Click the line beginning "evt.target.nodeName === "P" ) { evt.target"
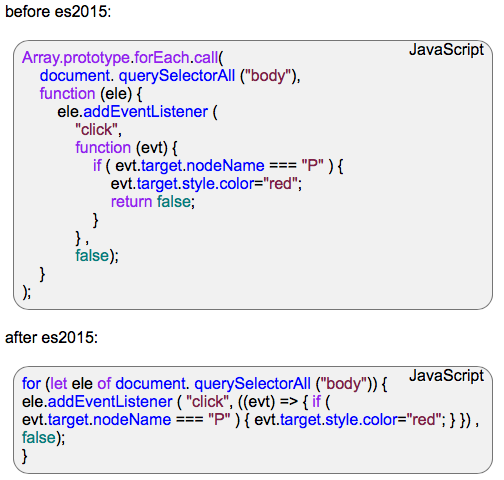The width and height of the screenshot is (504, 480). click(250, 420)
